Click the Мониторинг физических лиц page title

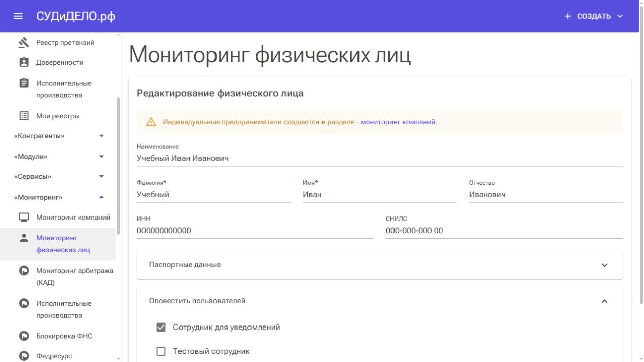point(270,55)
